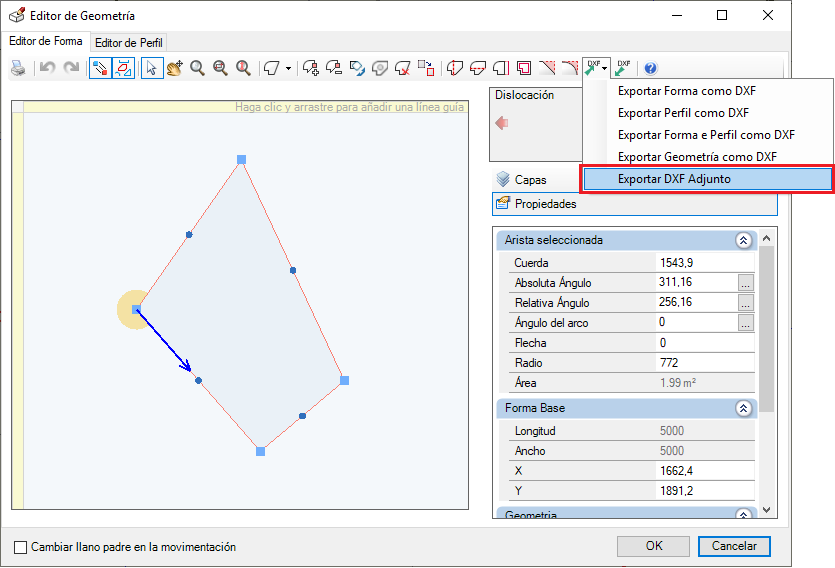Enable Cambiar llano padre en la movimentación
Image resolution: width=835 pixels, height=568 pixels.
point(20,547)
